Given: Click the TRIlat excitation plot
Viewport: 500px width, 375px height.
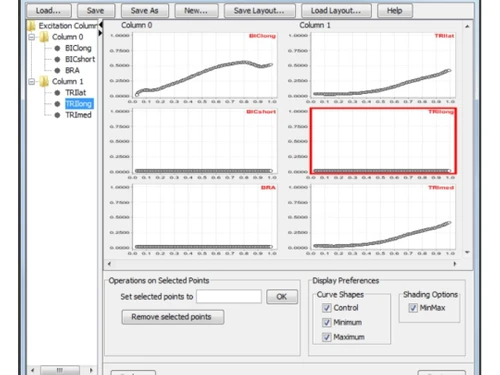Looking at the screenshot, I should [383, 65].
